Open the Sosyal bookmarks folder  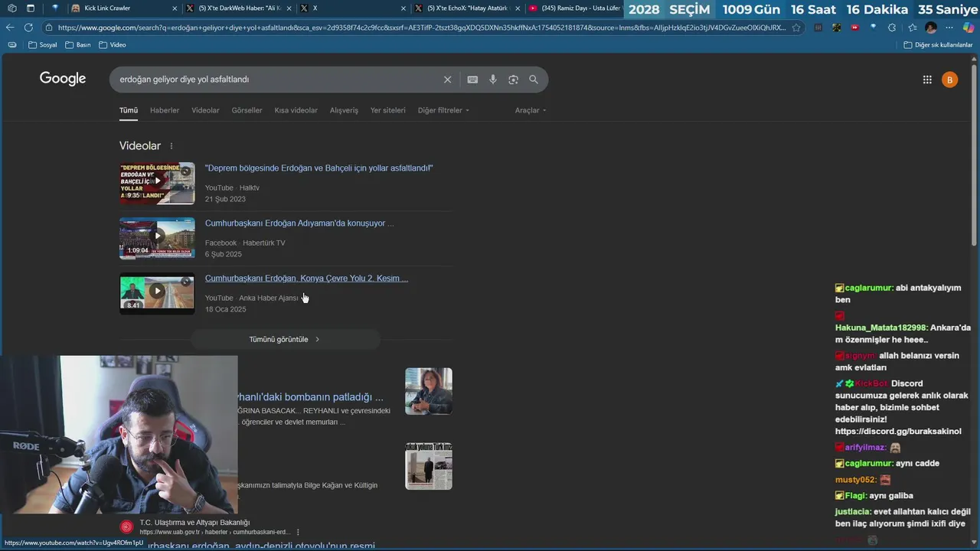click(43, 45)
